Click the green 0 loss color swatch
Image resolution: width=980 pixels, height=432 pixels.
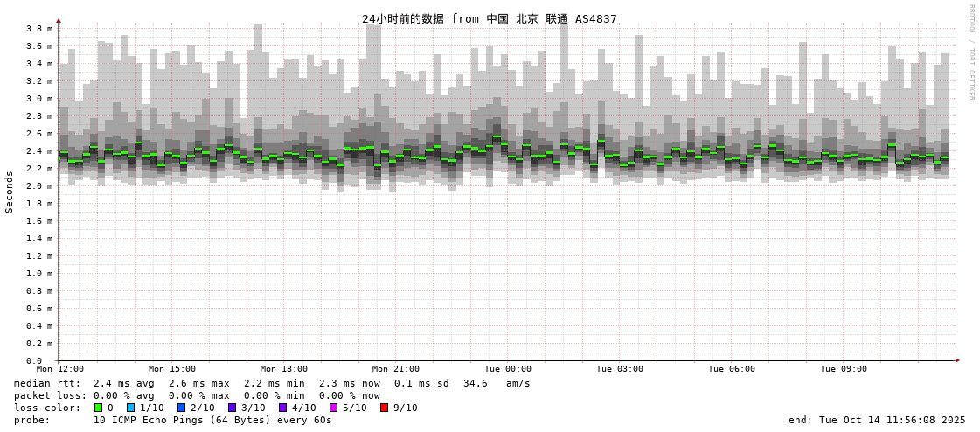98,408
